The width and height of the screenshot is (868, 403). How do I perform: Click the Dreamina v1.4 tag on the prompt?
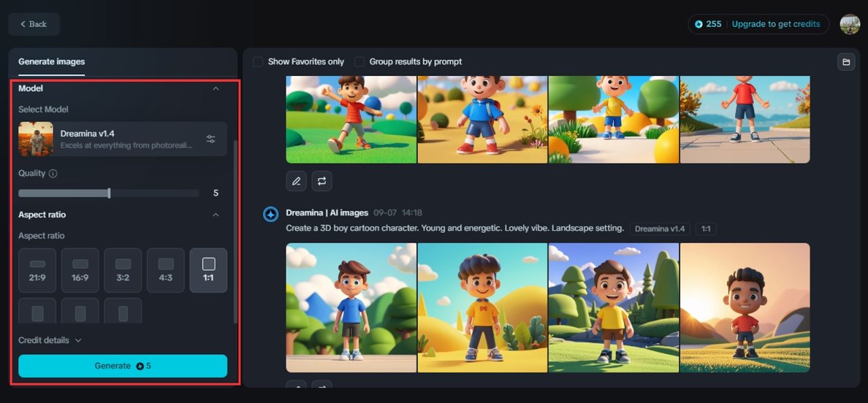tap(660, 229)
